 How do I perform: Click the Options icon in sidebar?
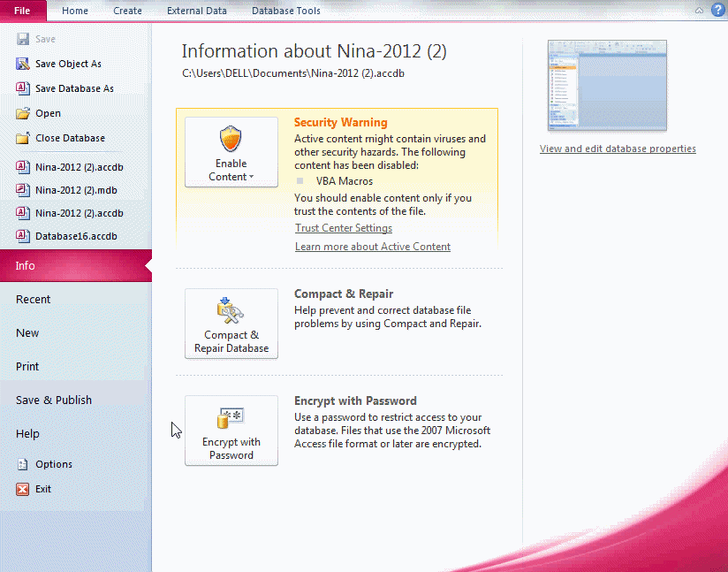tap(23, 464)
